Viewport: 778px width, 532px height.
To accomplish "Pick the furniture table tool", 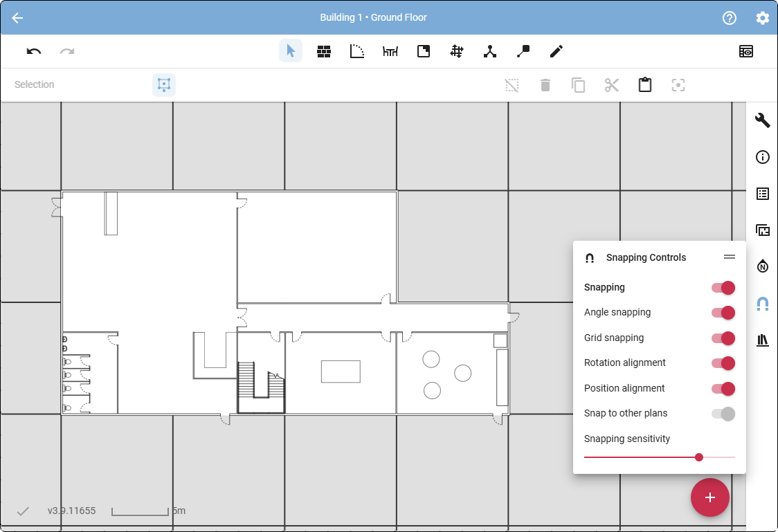I will 390,51.
